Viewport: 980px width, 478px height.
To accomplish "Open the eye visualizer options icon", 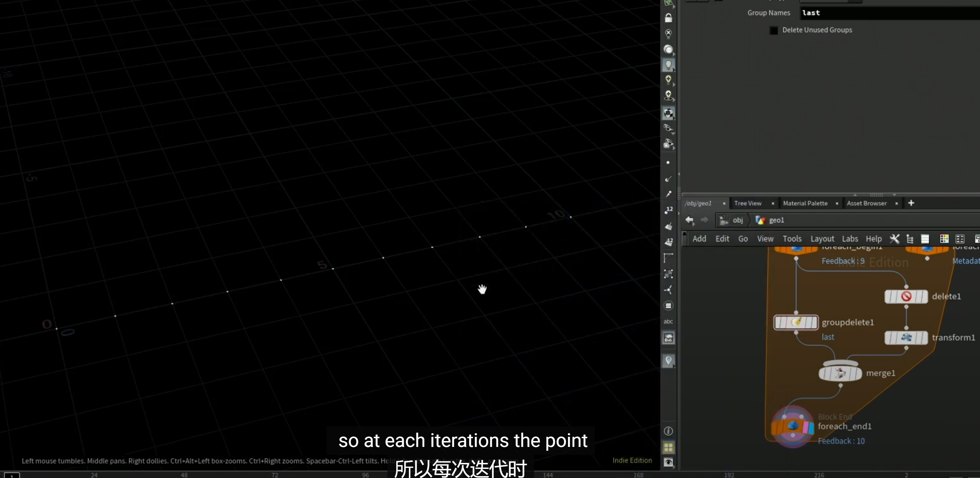I will pos(668,462).
